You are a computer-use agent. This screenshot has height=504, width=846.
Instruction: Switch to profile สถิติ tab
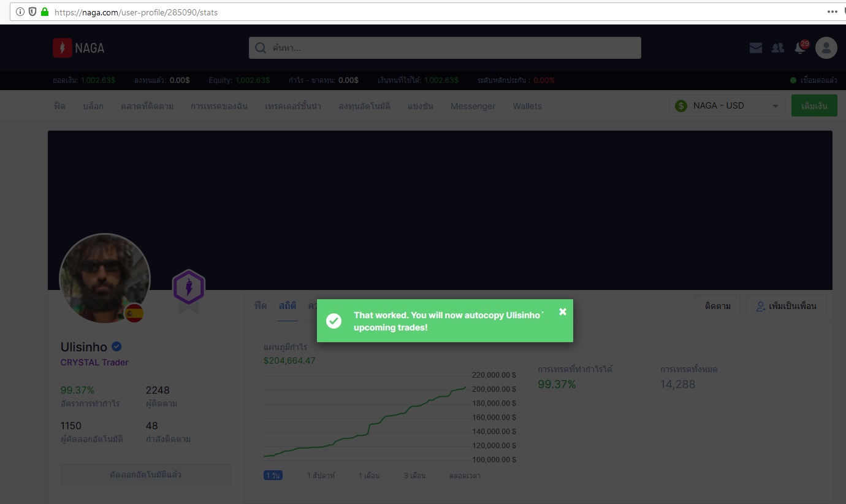click(x=287, y=305)
